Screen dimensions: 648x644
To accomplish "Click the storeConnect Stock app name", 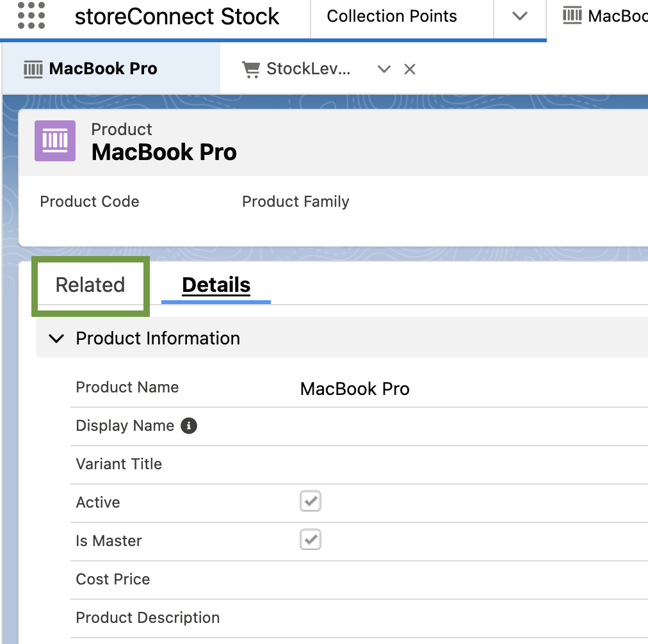I will coord(177,17).
